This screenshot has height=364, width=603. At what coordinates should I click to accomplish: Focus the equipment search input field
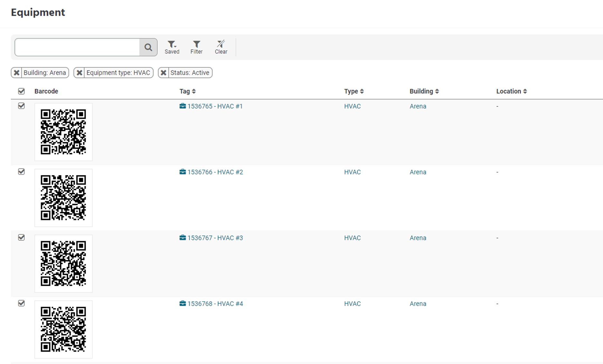77,47
